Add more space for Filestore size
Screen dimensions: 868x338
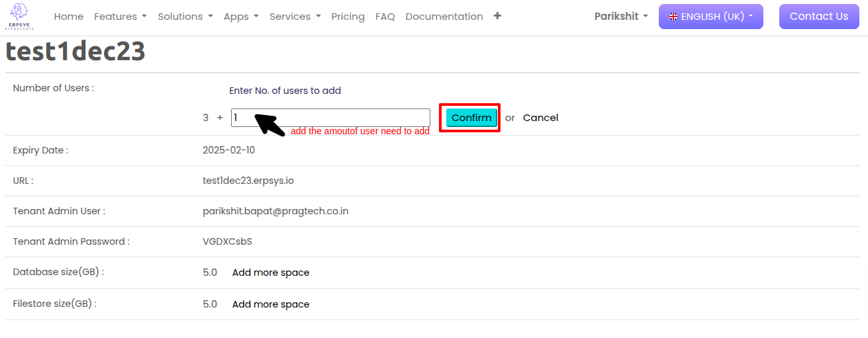pos(271,304)
